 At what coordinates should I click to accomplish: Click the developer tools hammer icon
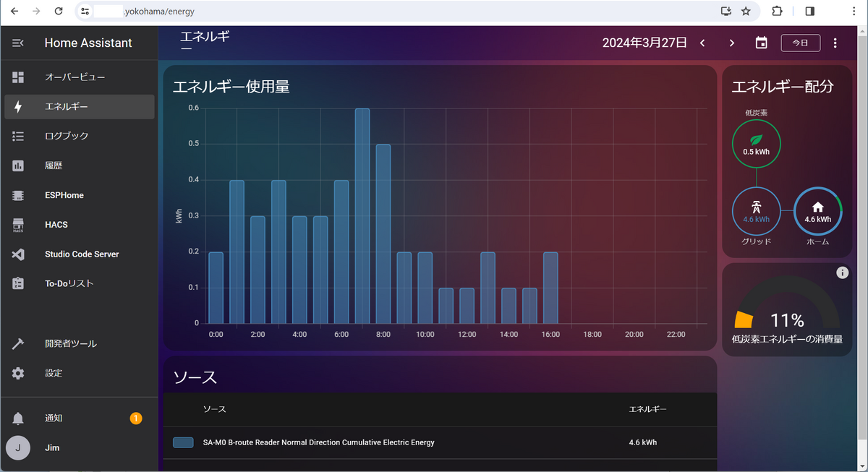click(x=18, y=343)
